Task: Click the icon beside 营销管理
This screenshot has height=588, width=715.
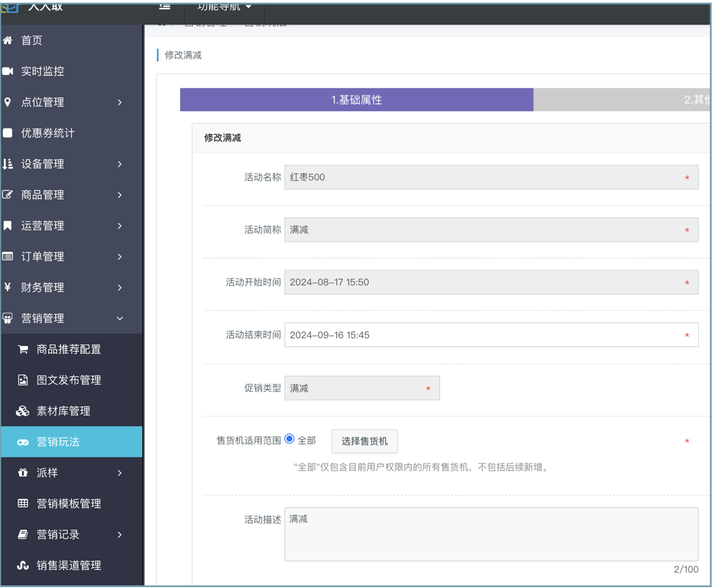Action: 7,318
